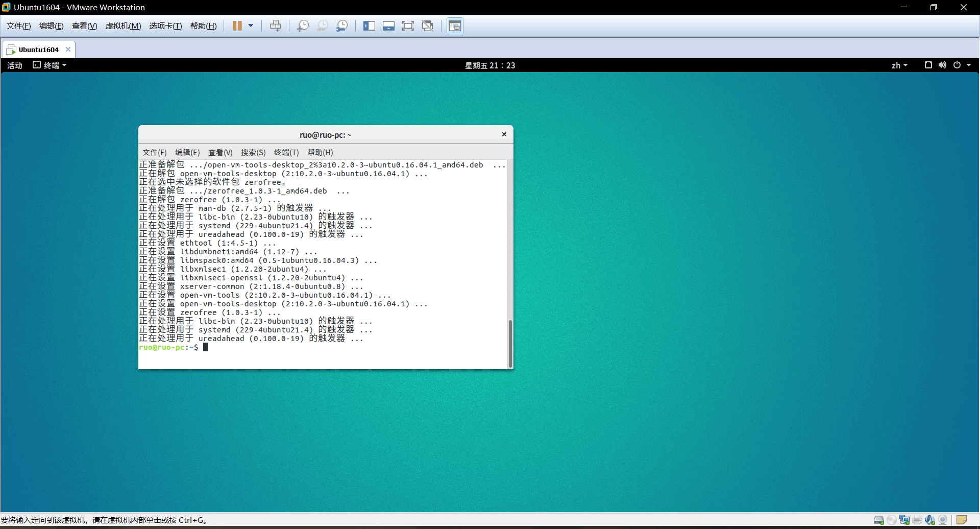Open the snapshot manager
This screenshot has width=980, height=529.
point(342,26)
